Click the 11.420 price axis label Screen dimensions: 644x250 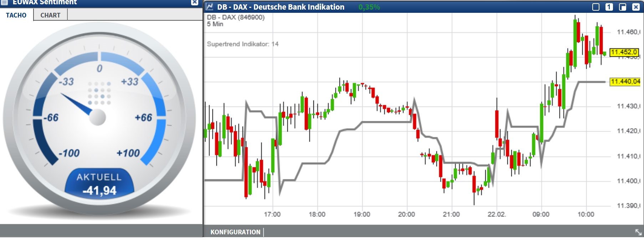point(629,131)
